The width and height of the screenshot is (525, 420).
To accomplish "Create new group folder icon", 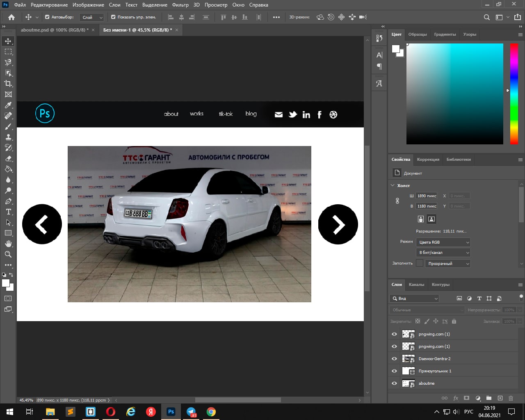I will point(489,398).
